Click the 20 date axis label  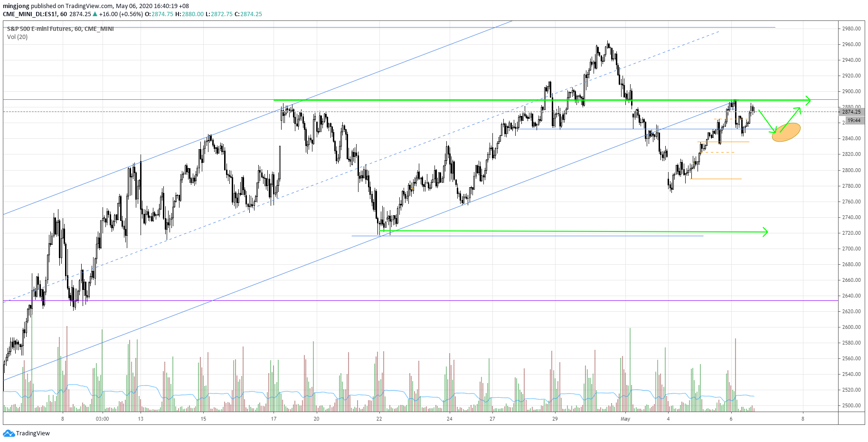[316, 419]
